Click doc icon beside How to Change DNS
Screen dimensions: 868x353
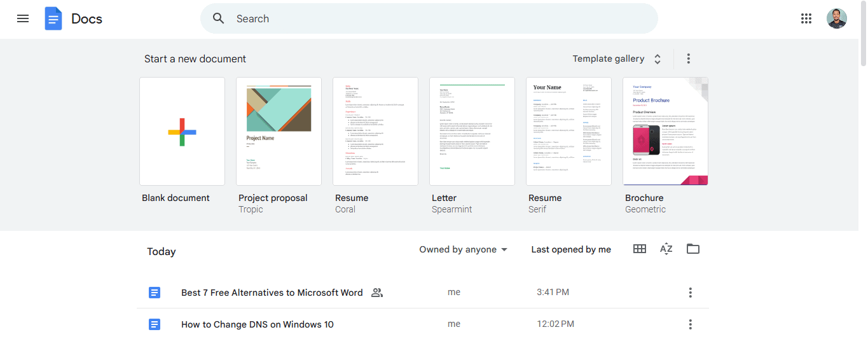tap(155, 324)
